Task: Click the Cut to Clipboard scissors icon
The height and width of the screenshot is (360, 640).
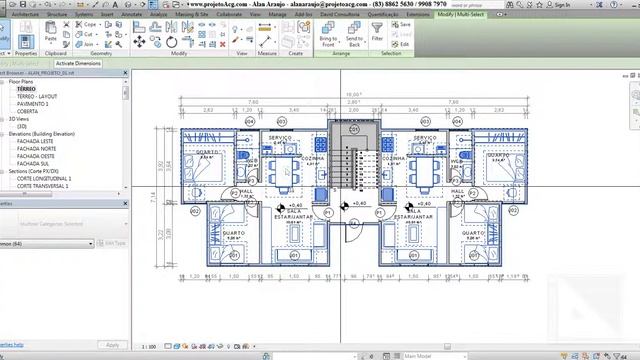Action: 67,24
